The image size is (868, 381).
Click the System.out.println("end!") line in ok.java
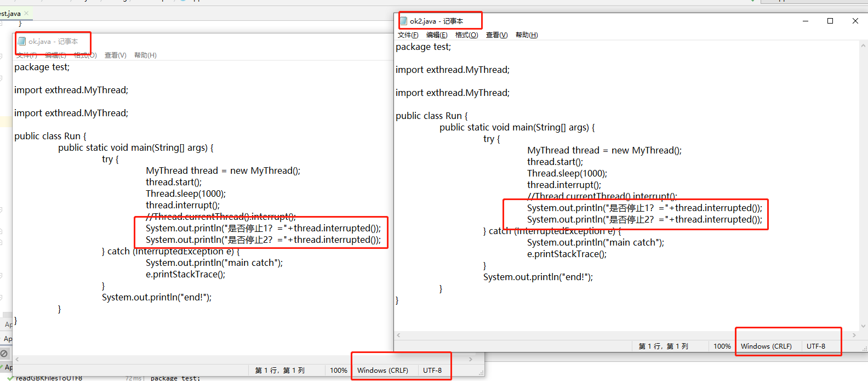pos(157,298)
